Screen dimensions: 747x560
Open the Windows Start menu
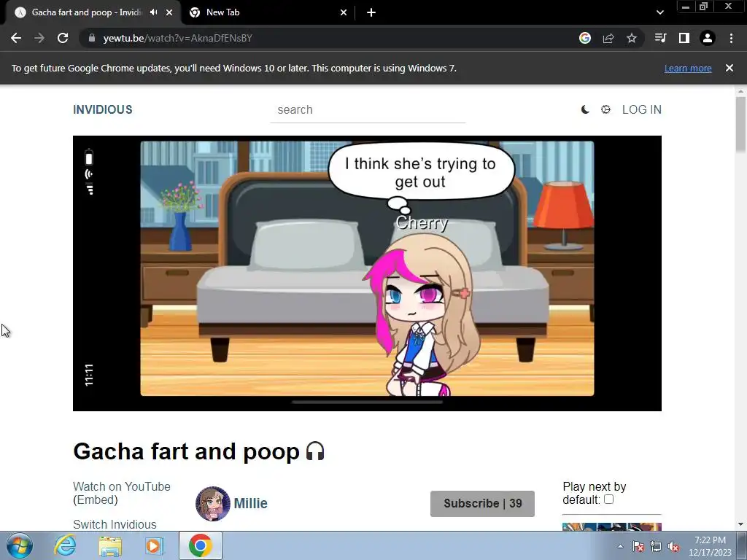pyautogui.click(x=20, y=545)
